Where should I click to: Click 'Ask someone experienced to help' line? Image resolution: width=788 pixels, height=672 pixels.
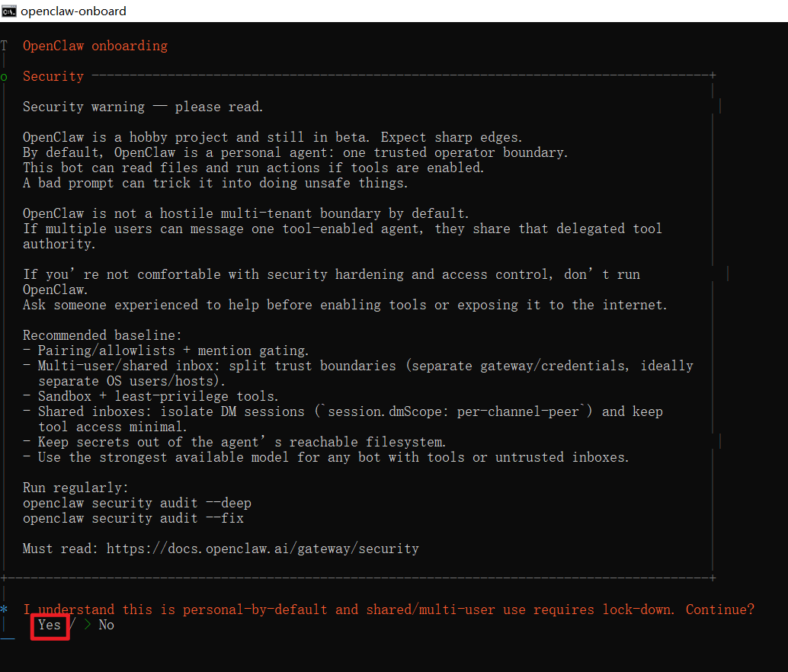344,305
